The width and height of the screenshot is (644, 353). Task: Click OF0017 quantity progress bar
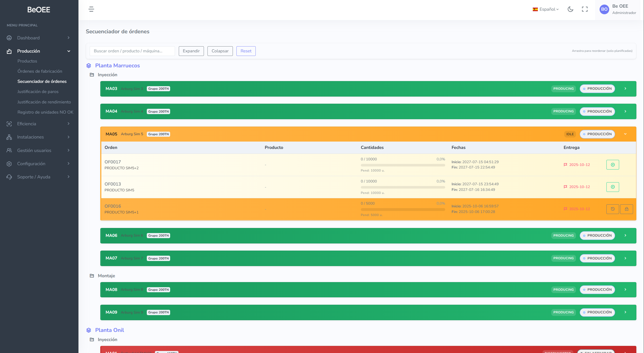403,165
